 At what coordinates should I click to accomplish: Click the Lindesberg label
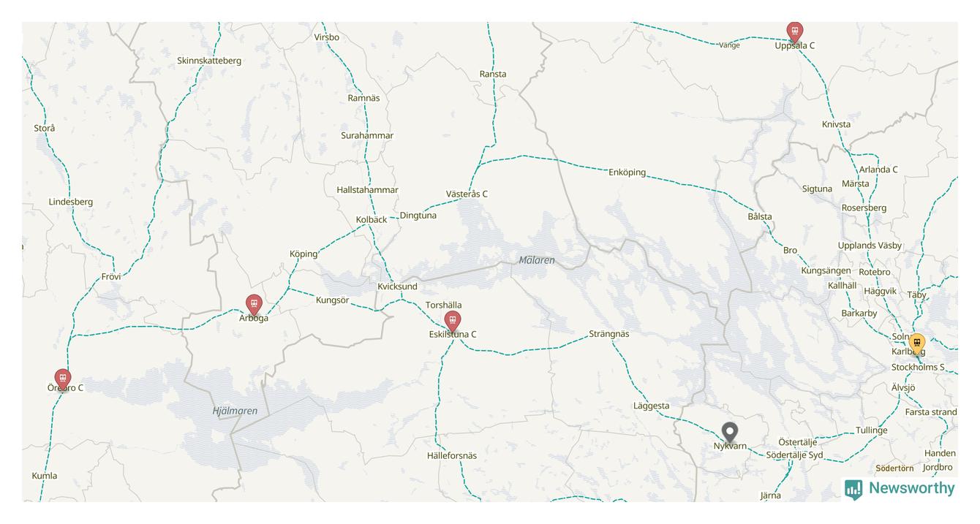tap(71, 202)
